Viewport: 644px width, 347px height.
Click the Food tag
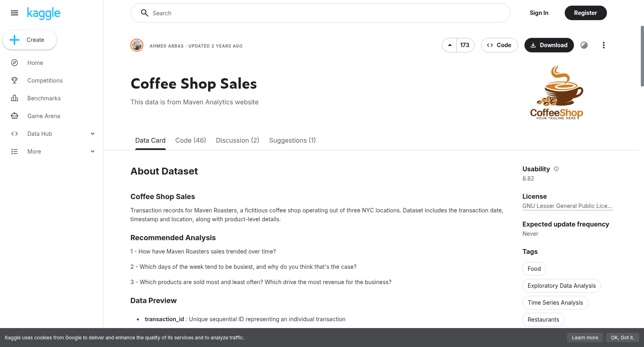point(534,269)
